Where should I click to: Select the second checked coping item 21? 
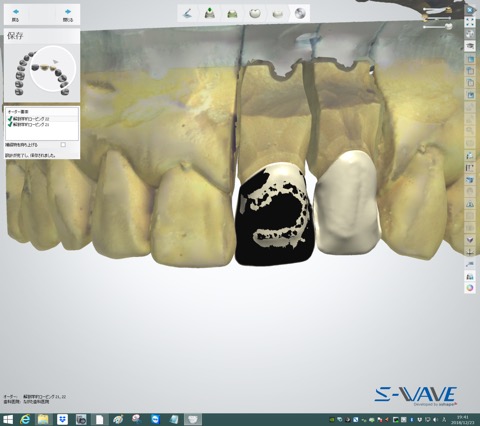(30, 124)
